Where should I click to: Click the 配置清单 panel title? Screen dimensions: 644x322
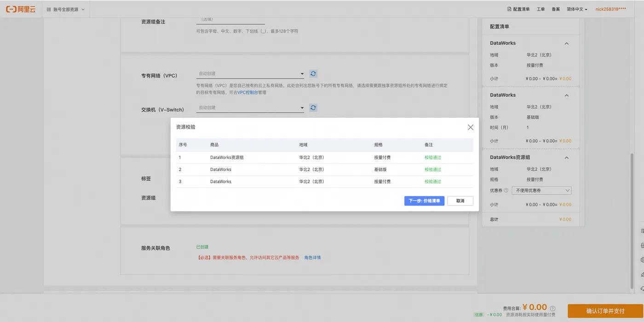coord(500,27)
